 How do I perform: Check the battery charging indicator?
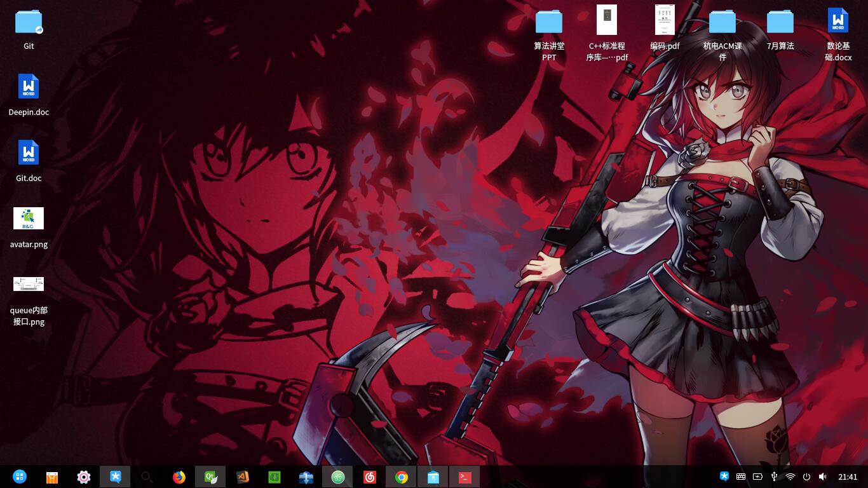pos(757,477)
